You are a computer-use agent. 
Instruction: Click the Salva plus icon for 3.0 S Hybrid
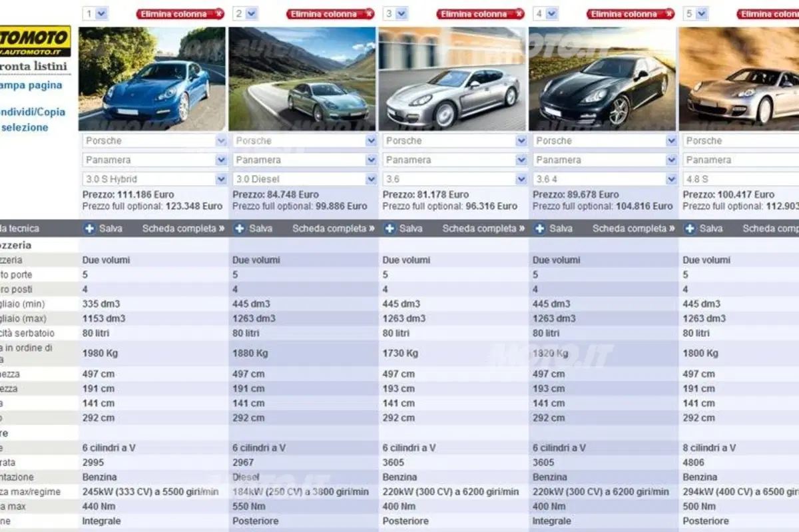point(90,228)
